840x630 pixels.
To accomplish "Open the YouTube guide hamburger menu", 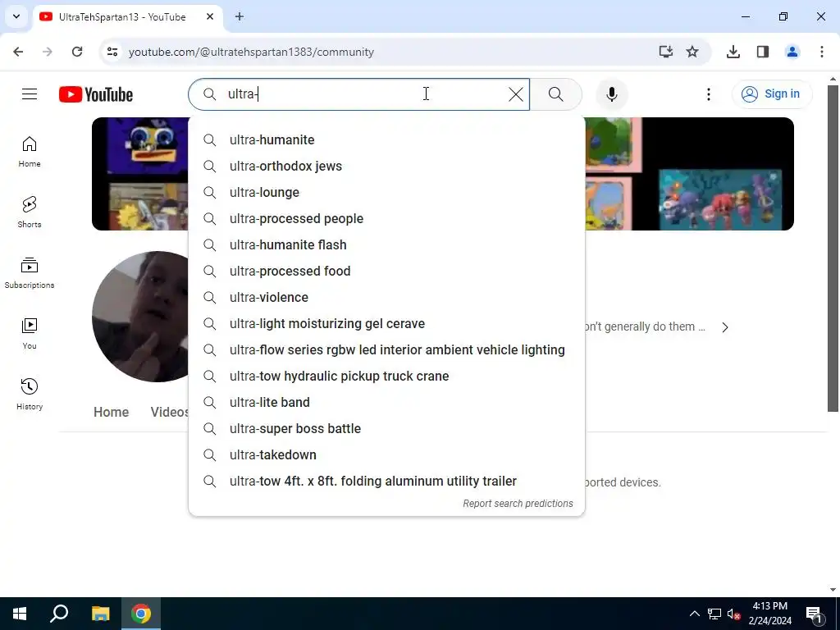I will pyautogui.click(x=30, y=94).
